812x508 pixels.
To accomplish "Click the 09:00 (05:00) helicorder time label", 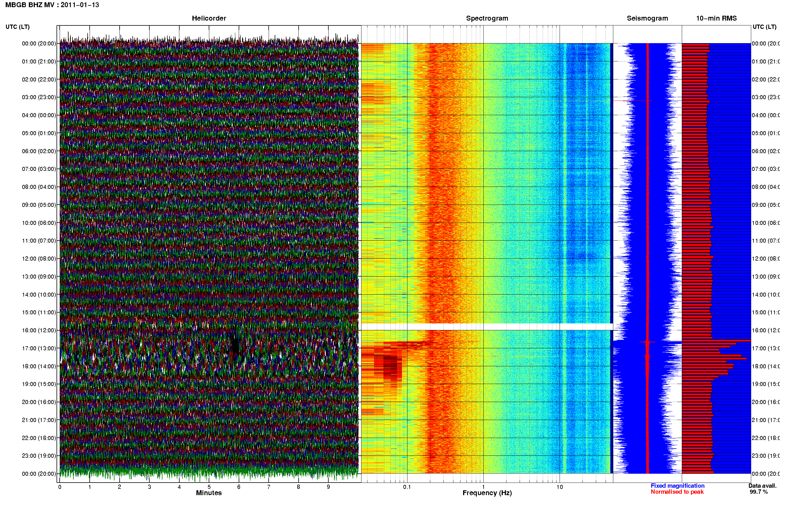I will [39, 205].
